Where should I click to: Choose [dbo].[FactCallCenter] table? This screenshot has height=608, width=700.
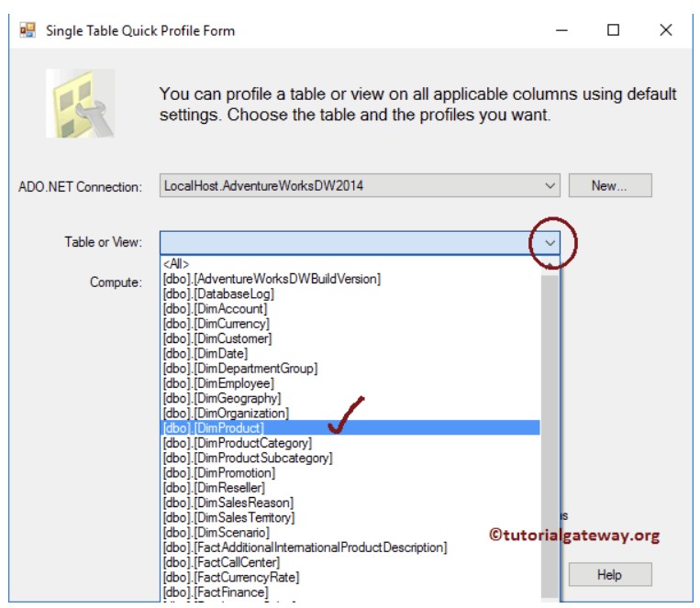coord(350,562)
